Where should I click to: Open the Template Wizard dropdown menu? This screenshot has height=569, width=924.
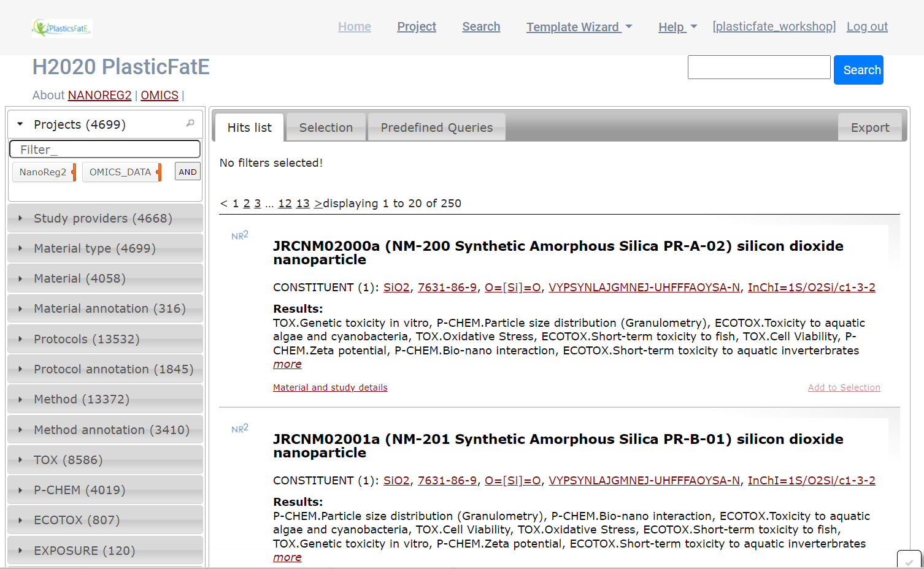tap(579, 27)
